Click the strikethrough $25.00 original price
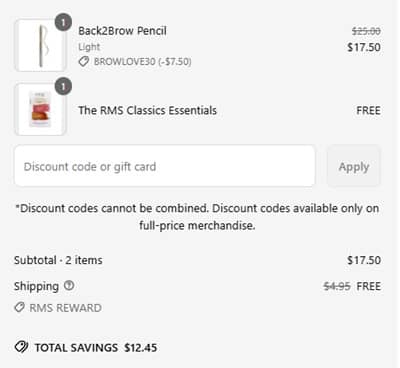Viewport: 400px width, 368px height. pyautogui.click(x=366, y=31)
